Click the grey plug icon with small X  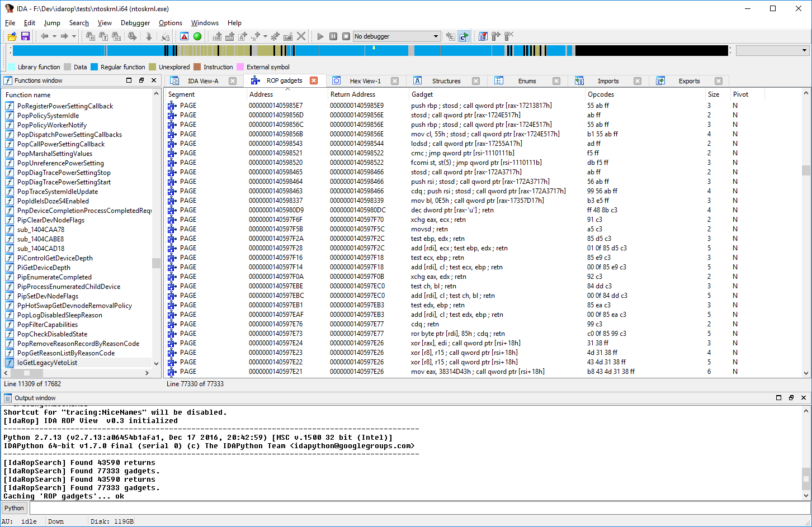pyautogui.click(x=509, y=36)
